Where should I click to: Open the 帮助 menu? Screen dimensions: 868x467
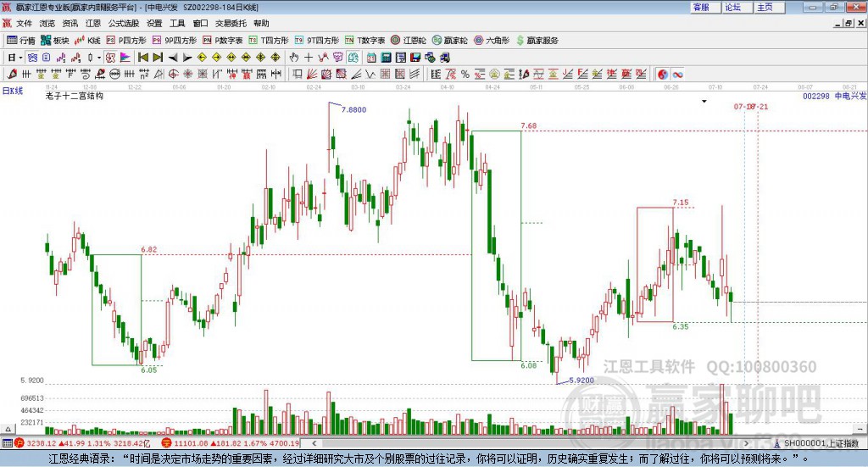[x=261, y=23]
